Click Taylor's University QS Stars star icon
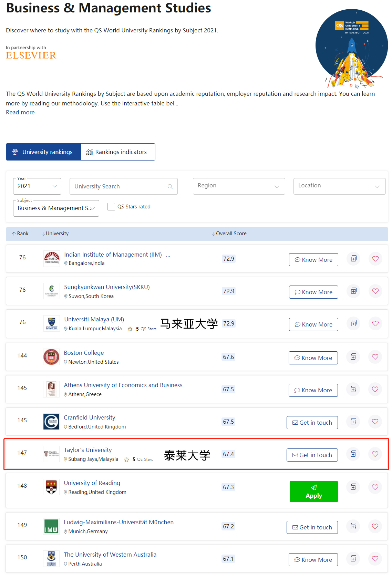The height and width of the screenshot is (579, 392). [127, 459]
